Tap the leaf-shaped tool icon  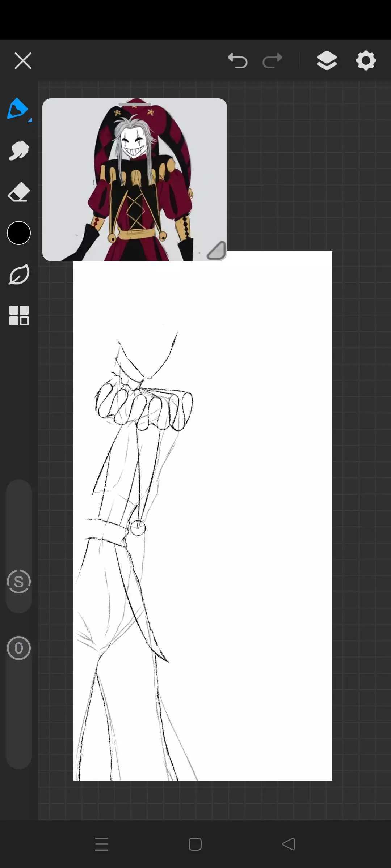coord(18,275)
